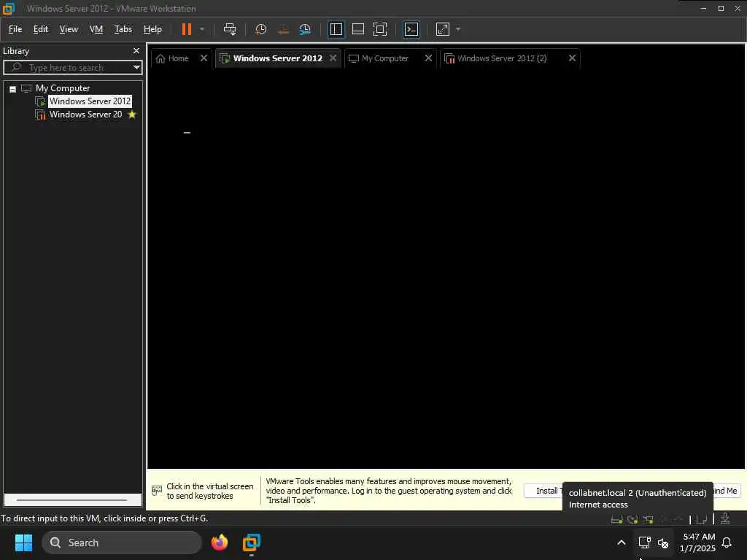
Task: Pause the running virtual machine
Action: 186,29
